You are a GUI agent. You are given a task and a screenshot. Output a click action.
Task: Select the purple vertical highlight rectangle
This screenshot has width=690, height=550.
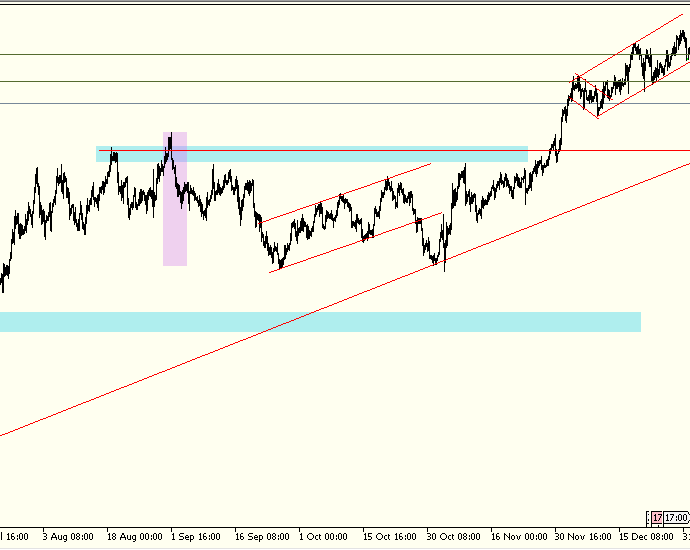pos(175,199)
